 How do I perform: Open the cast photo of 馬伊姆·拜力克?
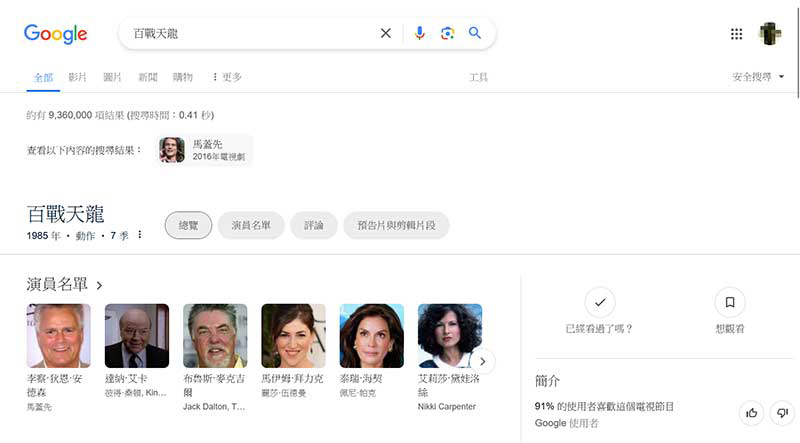click(293, 336)
